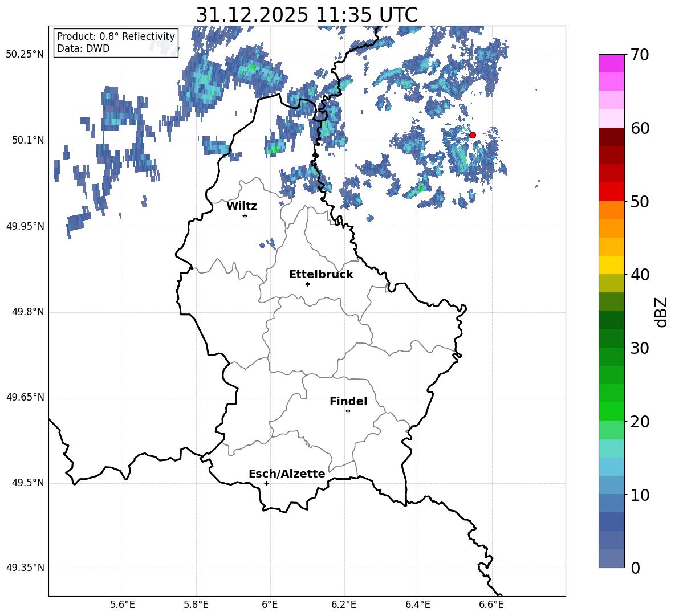Click the dBZ colorbar axis label
This screenshot has height=616, width=675.
point(662,312)
